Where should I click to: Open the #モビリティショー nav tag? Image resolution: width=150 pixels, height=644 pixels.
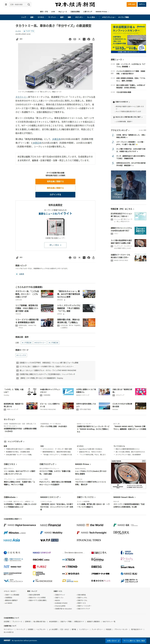(109, 17)
